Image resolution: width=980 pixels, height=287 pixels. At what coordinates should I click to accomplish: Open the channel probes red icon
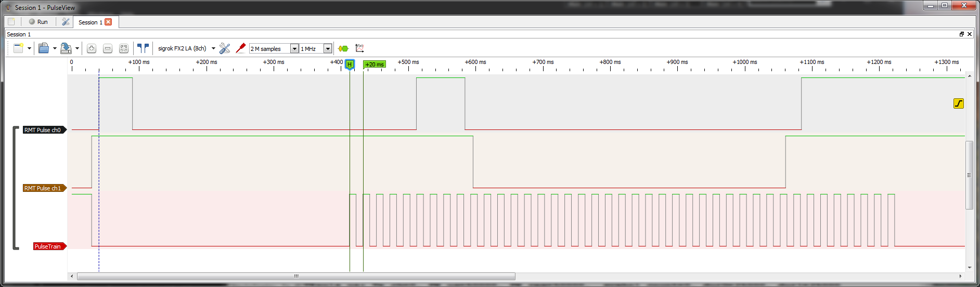[240, 48]
